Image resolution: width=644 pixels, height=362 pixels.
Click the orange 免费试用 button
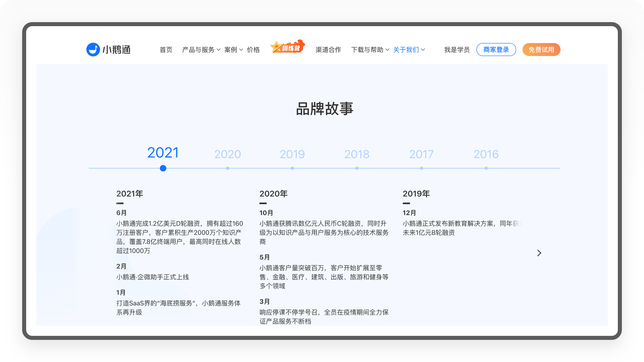pyautogui.click(x=541, y=50)
